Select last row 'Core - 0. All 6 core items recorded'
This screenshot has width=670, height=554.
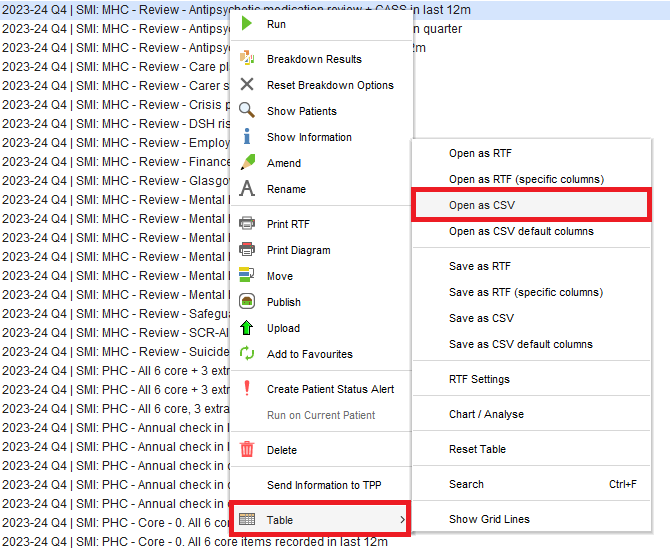click(x=194, y=542)
